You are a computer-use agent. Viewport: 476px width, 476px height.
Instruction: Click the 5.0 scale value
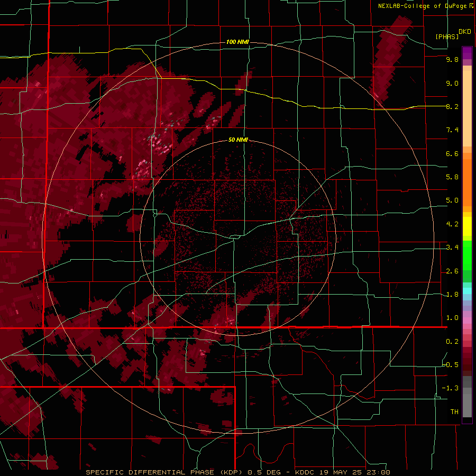(452, 200)
